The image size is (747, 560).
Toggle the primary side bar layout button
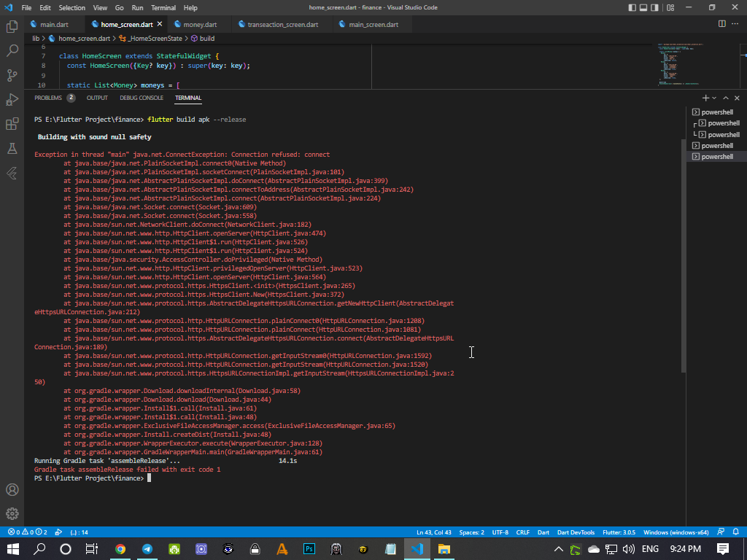point(632,7)
